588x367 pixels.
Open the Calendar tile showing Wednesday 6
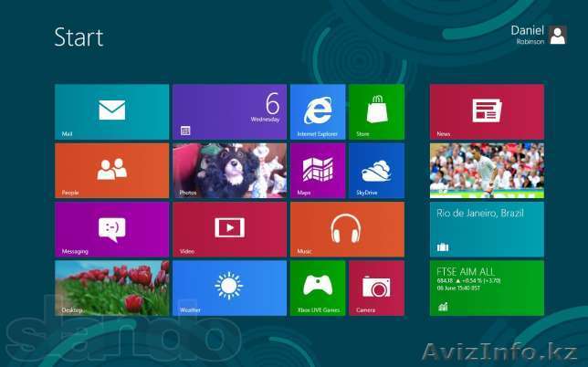229,111
